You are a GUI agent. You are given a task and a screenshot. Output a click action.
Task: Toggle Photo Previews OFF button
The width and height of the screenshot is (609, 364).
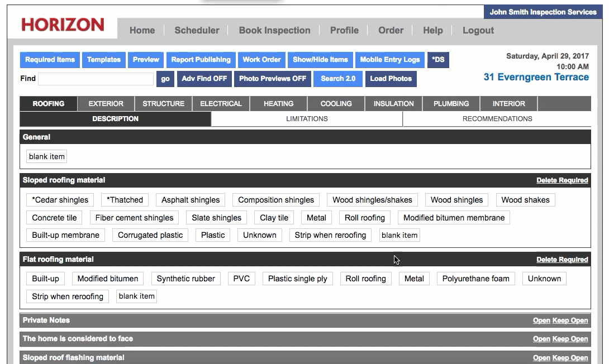272,79
